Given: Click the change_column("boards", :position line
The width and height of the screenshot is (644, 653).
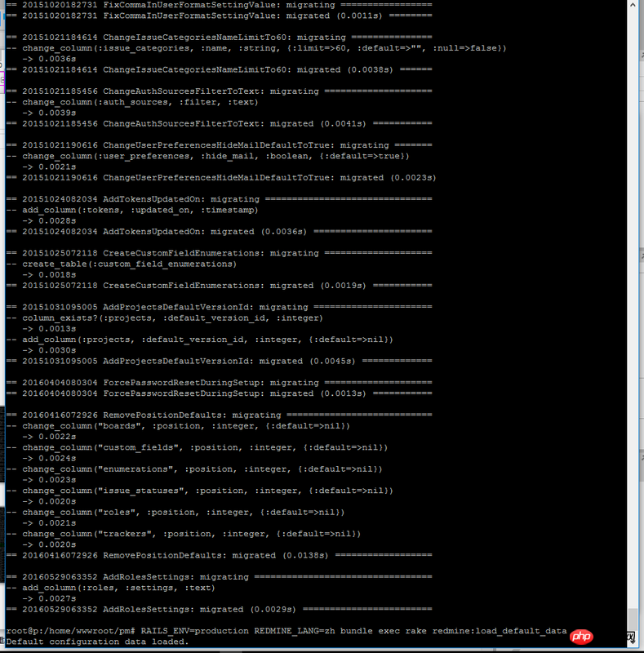Looking at the screenshot, I should tap(178, 426).
